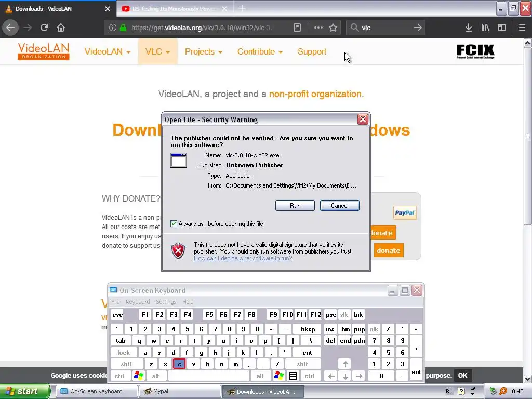Close the Downloads - VideoLAN tab
Viewport: 532px width, 399px height.
[x=108, y=9]
